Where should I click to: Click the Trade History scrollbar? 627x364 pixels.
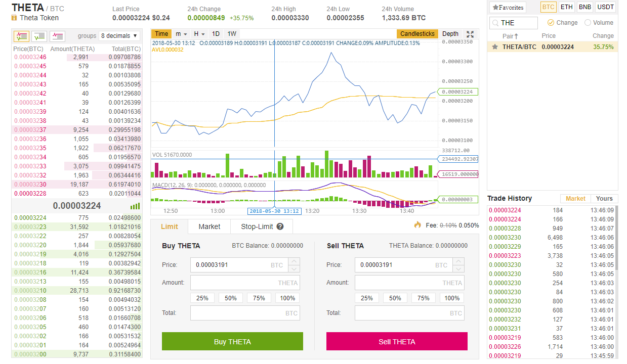[616, 238]
